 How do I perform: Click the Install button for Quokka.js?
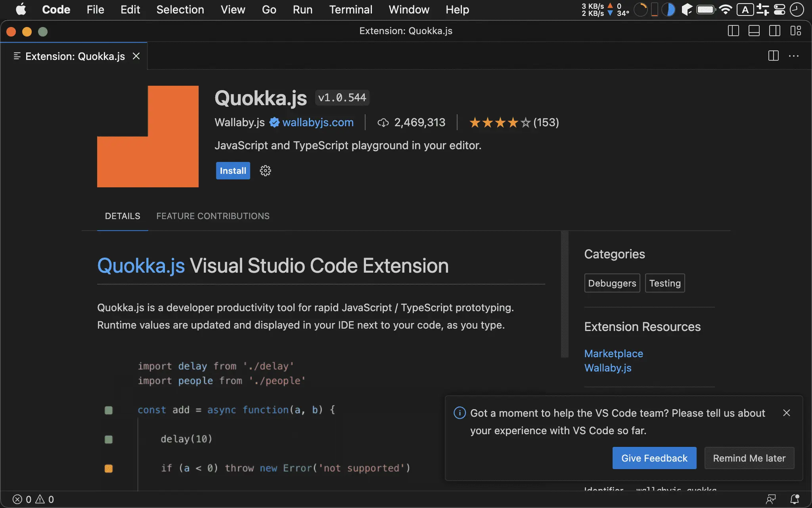click(x=233, y=171)
